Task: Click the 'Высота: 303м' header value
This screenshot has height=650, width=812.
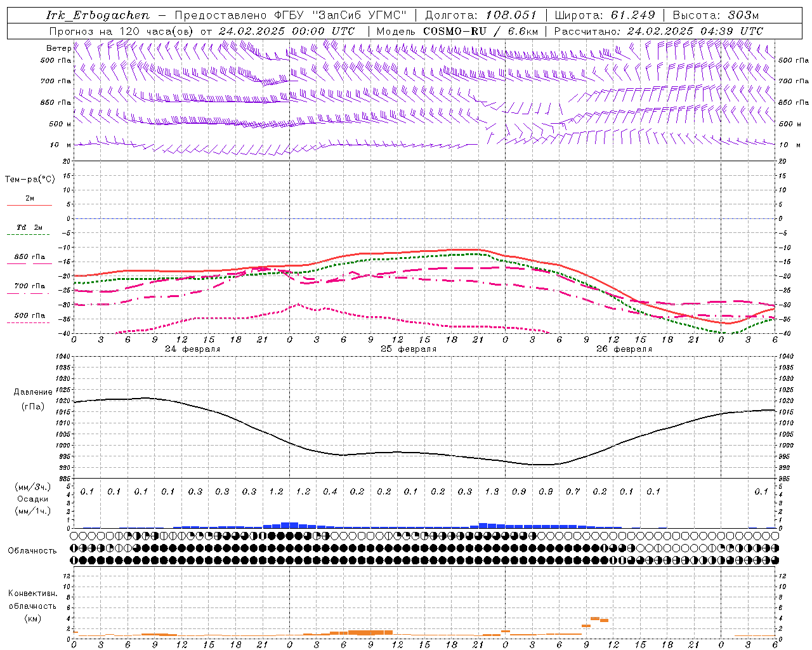Action: pos(716,15)
